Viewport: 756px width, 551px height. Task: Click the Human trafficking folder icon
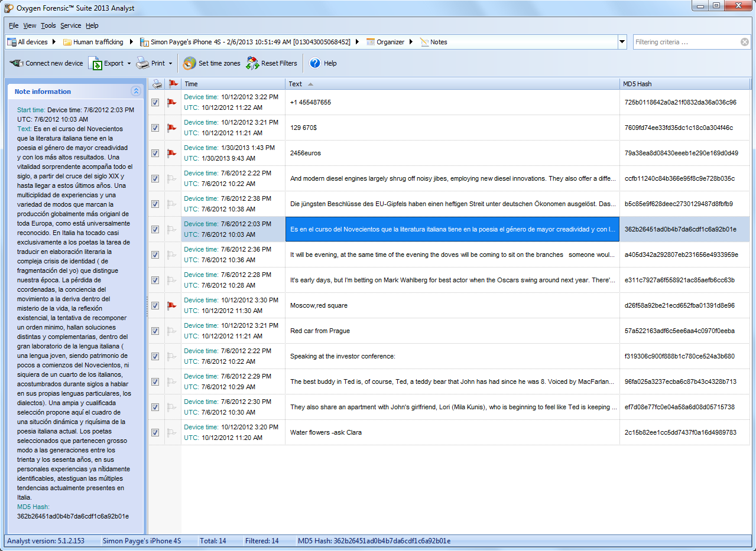pyautogui.click(x=67, y=42)
